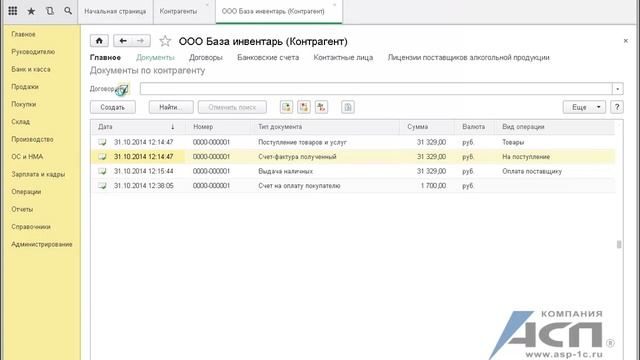Open the Покупки sidebar section
640x360 pixels.
(x=24, y=104)
